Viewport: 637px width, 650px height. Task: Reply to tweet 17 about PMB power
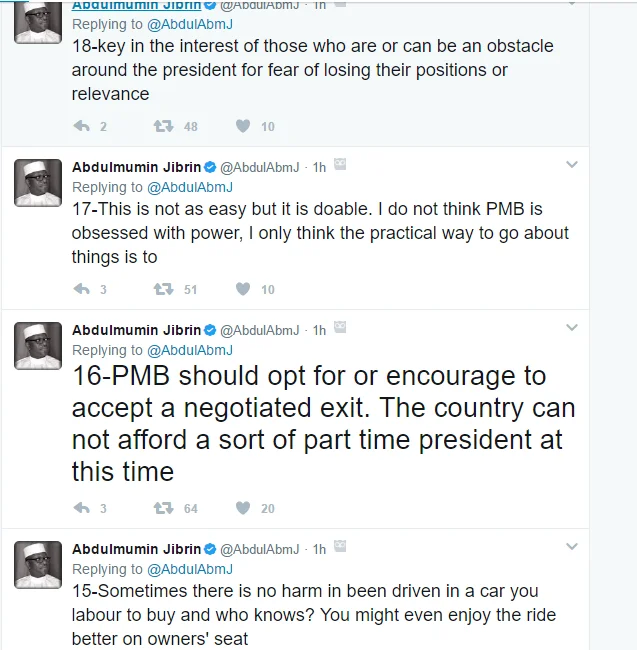[83, 289]
